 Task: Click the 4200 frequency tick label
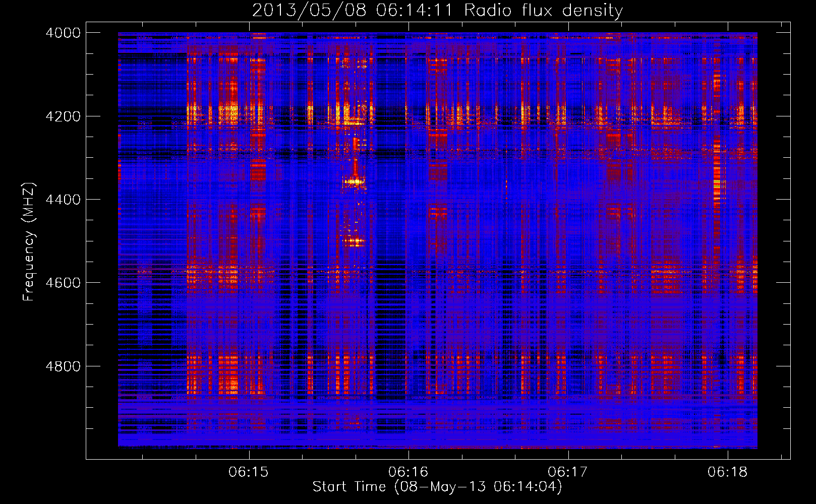coord(63,116)
